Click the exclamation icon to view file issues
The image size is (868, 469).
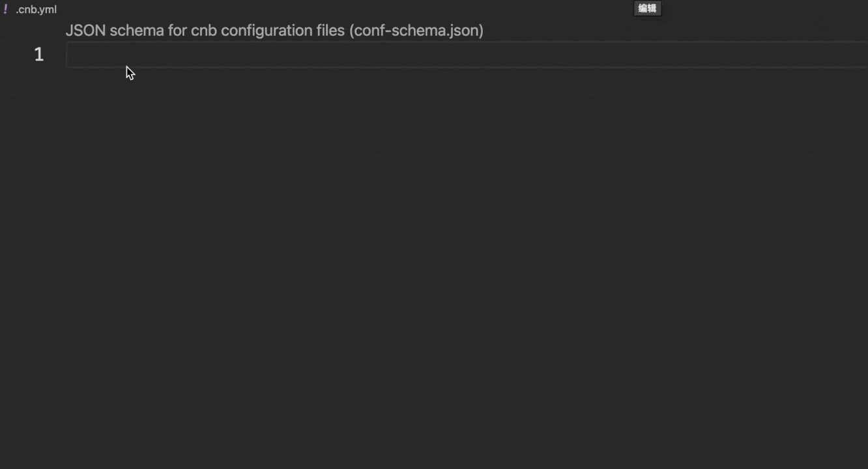tap(6, 9)
